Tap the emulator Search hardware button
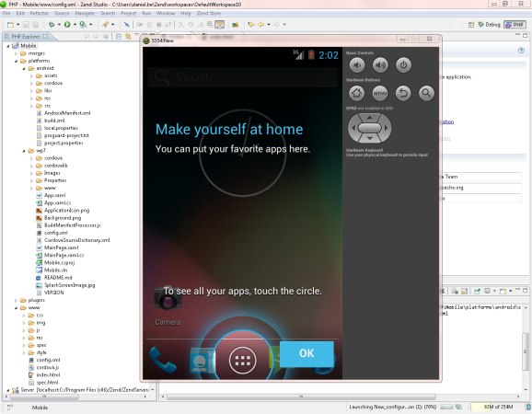Image resolution: width=532 pixels, height=414 pixels. [x=426, y=93]
